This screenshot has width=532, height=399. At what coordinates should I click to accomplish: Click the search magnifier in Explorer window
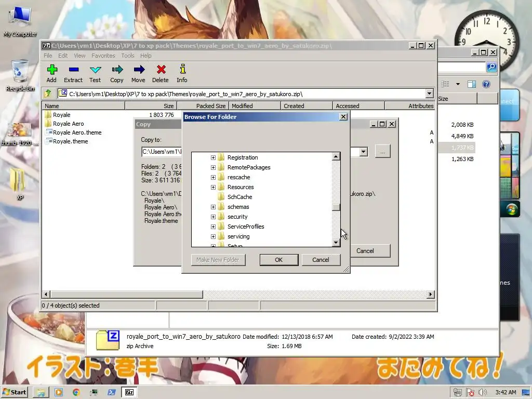(x=491, y=67)
